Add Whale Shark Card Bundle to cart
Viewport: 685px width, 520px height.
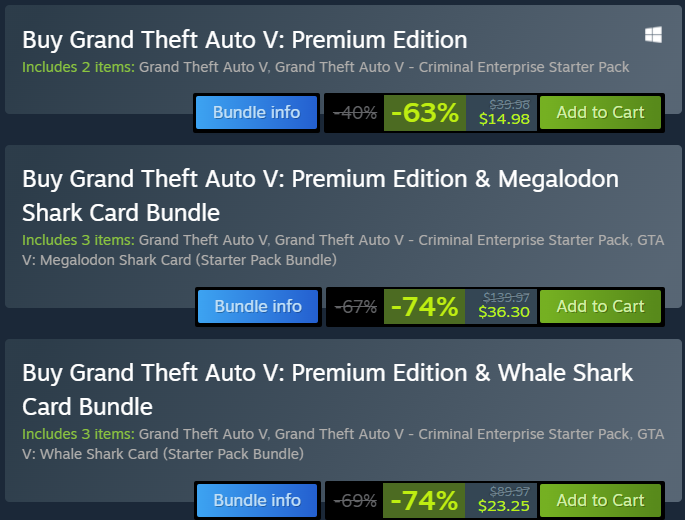pos(600,500)
